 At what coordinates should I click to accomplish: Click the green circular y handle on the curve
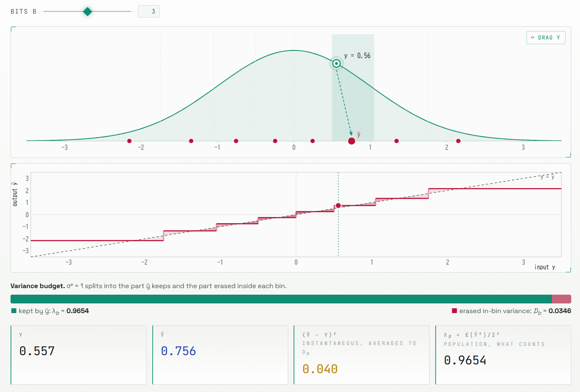[x=337, y=64]
